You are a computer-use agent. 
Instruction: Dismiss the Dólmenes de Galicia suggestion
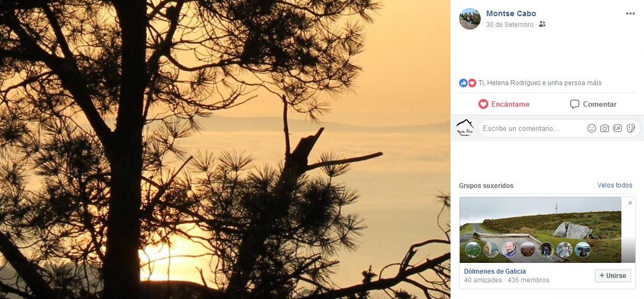pos(630,203)
